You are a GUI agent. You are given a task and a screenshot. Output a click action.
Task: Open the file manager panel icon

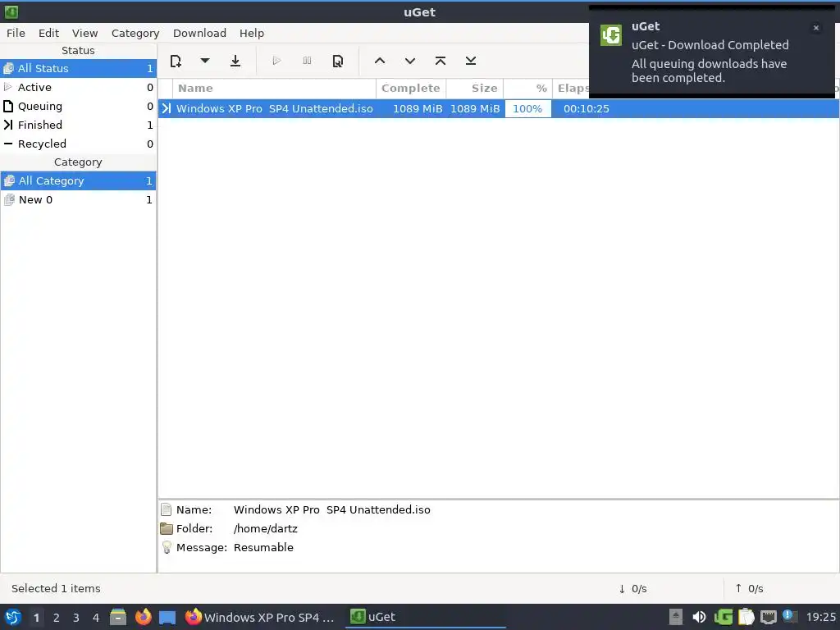tap(118, 617)
